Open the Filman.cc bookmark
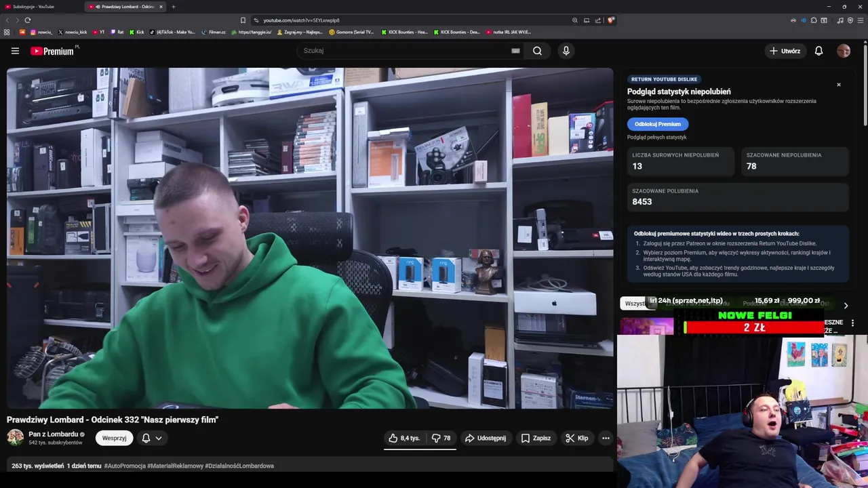Image resolution: width=868 pixels, height=488 pixels. (214, 32)
